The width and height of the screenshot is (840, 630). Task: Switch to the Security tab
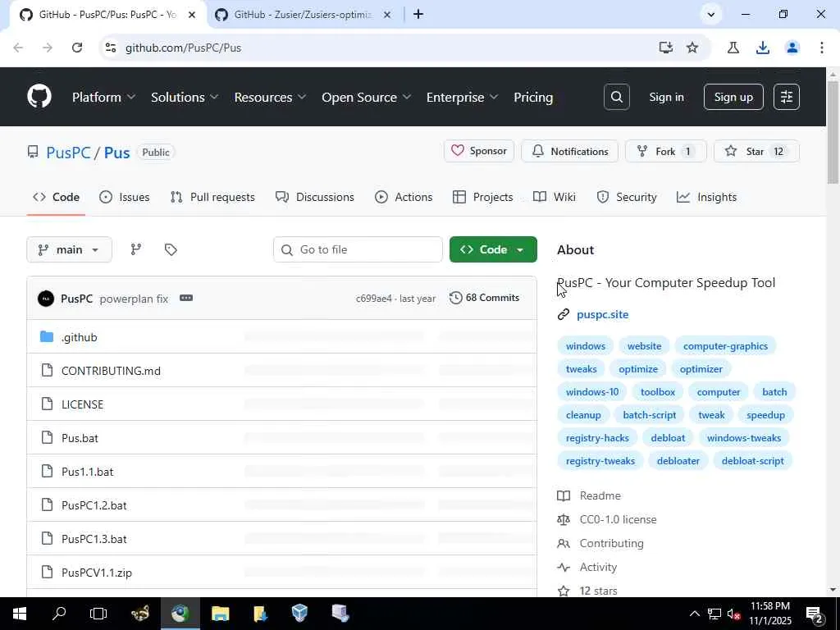626,197
